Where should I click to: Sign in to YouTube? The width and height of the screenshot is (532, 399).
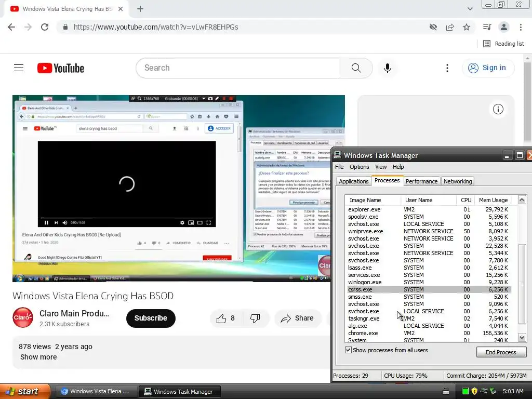point(488,68)
